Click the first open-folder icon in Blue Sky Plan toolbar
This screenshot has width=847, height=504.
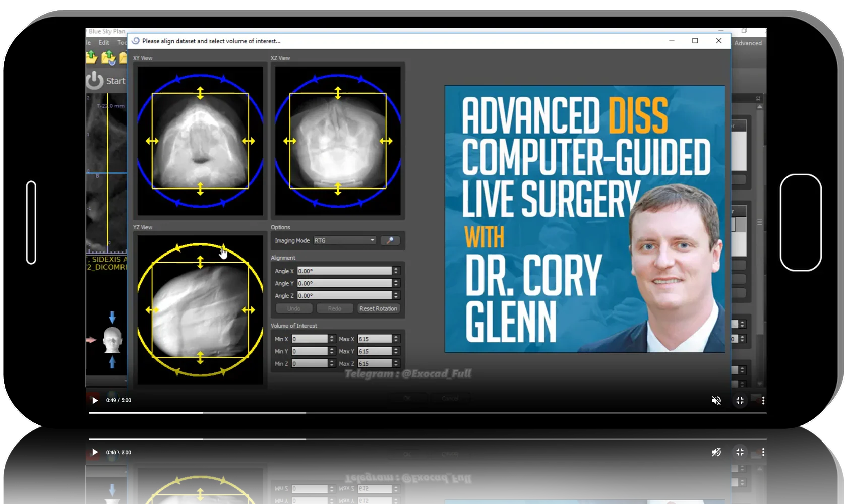tap(92, 57)
